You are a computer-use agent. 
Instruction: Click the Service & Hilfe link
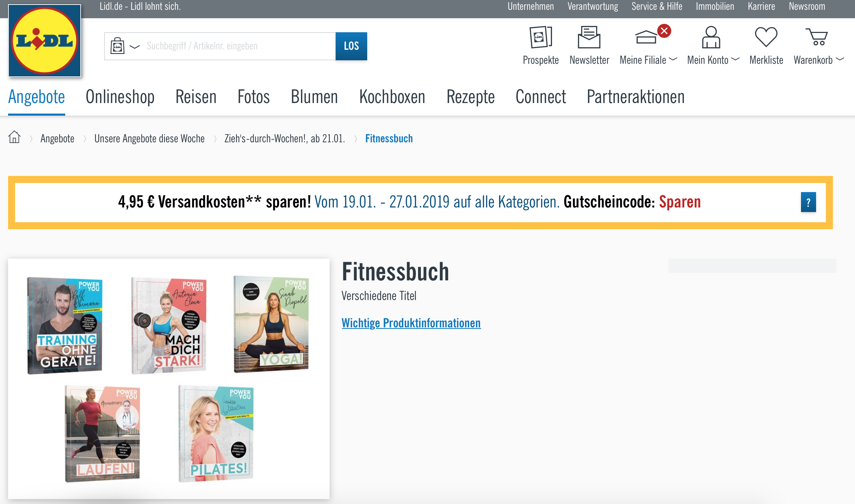tap(657, 7)
